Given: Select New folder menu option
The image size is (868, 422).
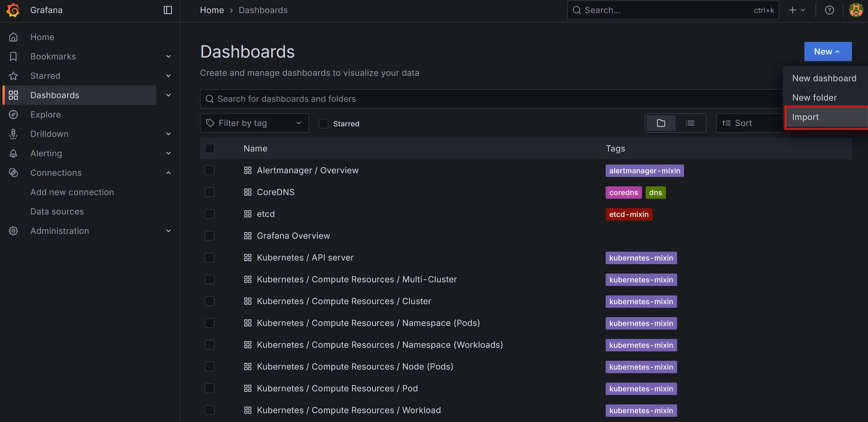Looking at the screenshot, I should coord(814,98).
